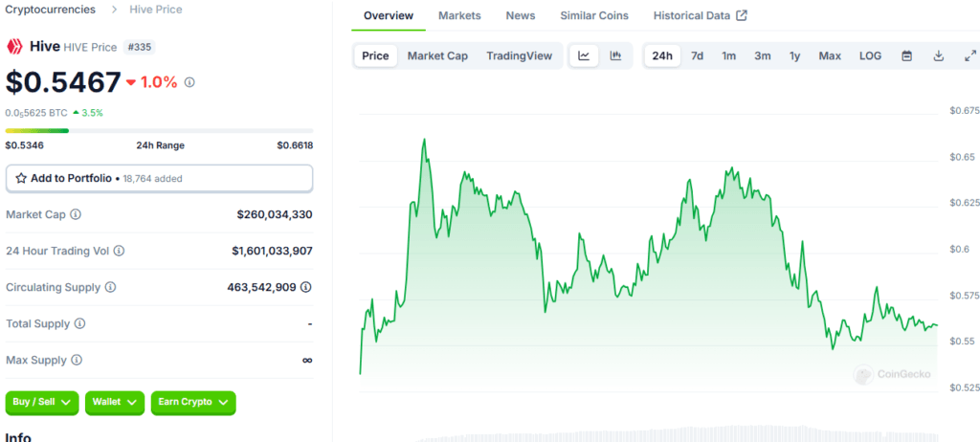Click the external link icon beside Historical Data
Image resolution: width=980 pixels, height=442 pixels.
(x=742, y=15)
